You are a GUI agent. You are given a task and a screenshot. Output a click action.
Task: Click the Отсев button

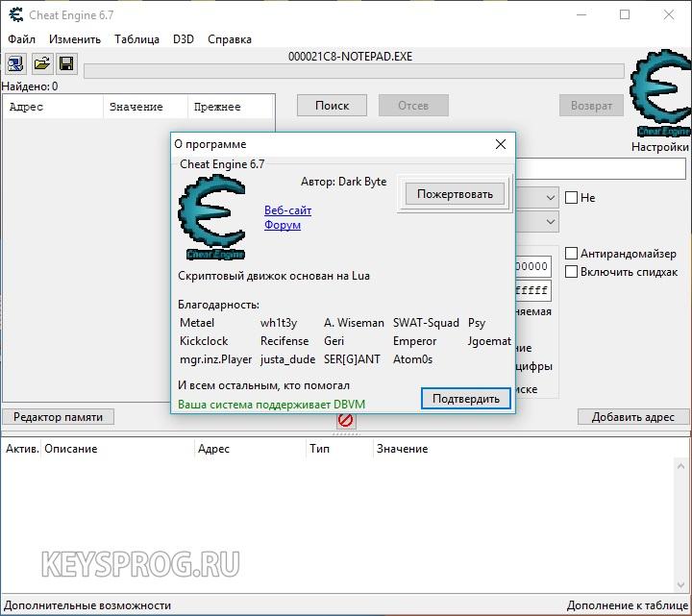413,106
